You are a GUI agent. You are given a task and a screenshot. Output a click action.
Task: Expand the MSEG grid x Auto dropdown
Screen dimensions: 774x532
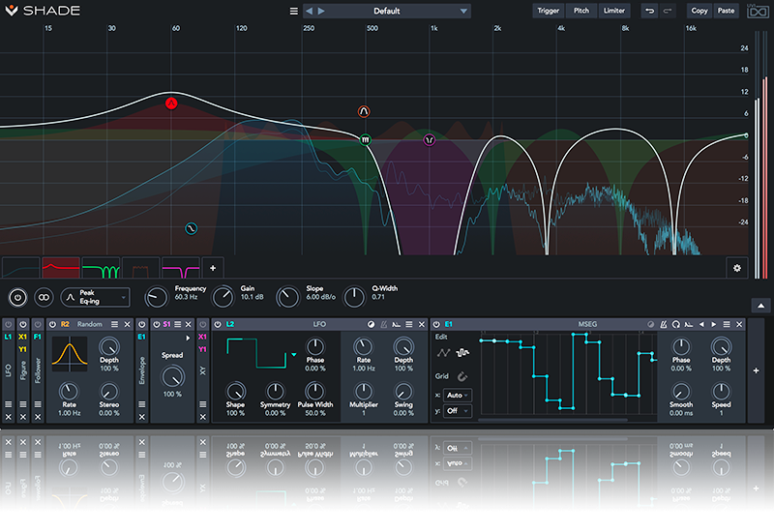point(458,395)
